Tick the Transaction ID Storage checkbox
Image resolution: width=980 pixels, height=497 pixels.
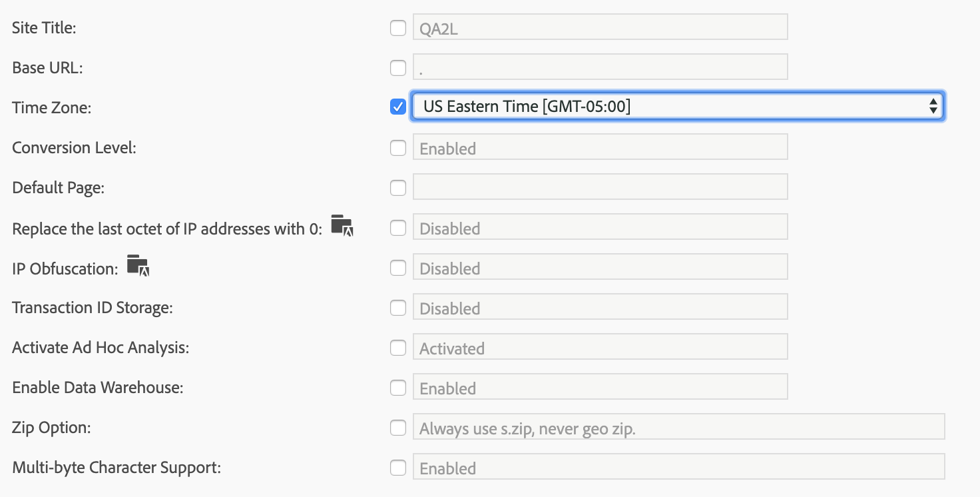point(398,308)
